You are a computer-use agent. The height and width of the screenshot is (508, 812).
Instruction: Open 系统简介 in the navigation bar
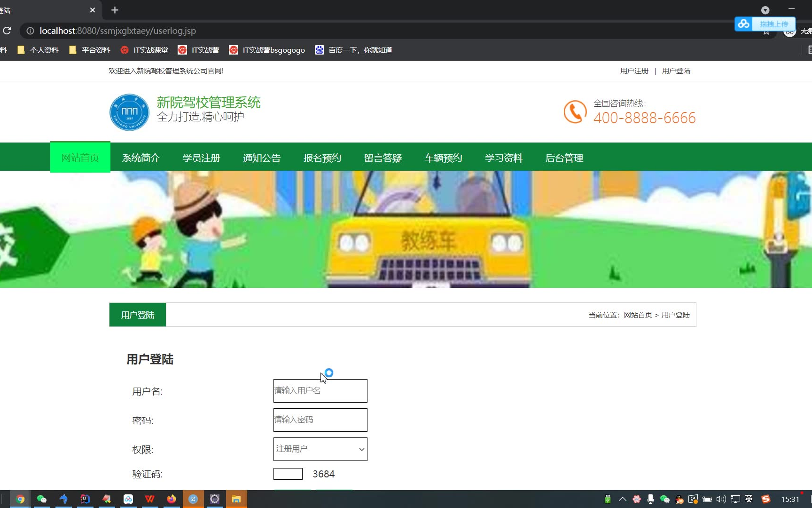pos(141,158)
